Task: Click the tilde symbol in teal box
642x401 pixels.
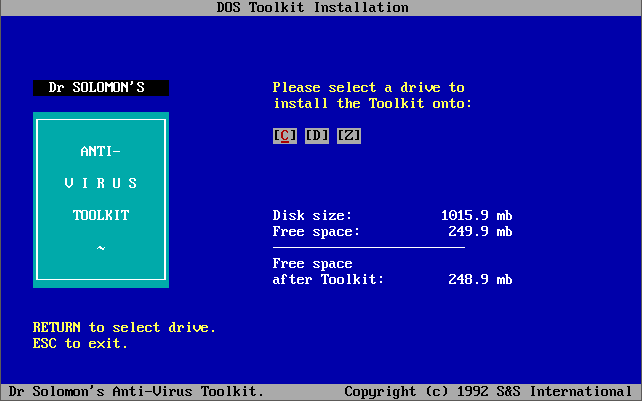Action: click(x=100, y=248)
